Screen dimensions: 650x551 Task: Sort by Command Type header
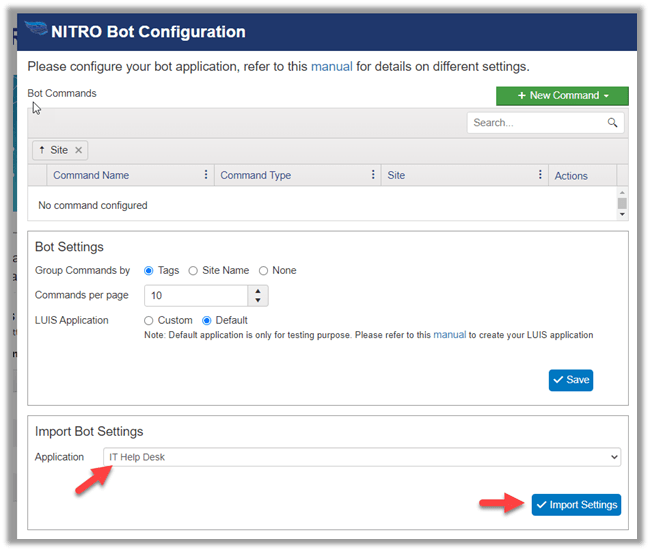256,175
